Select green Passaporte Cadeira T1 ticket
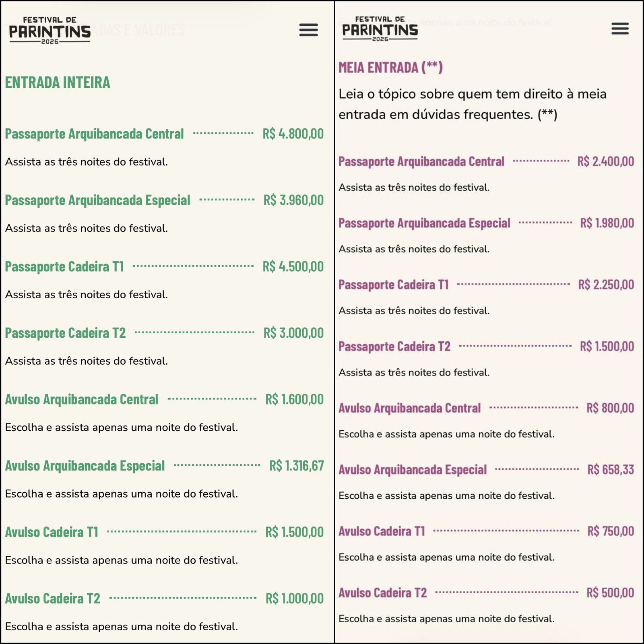Viewport: 644px width, 644px height. click(64, 266)
